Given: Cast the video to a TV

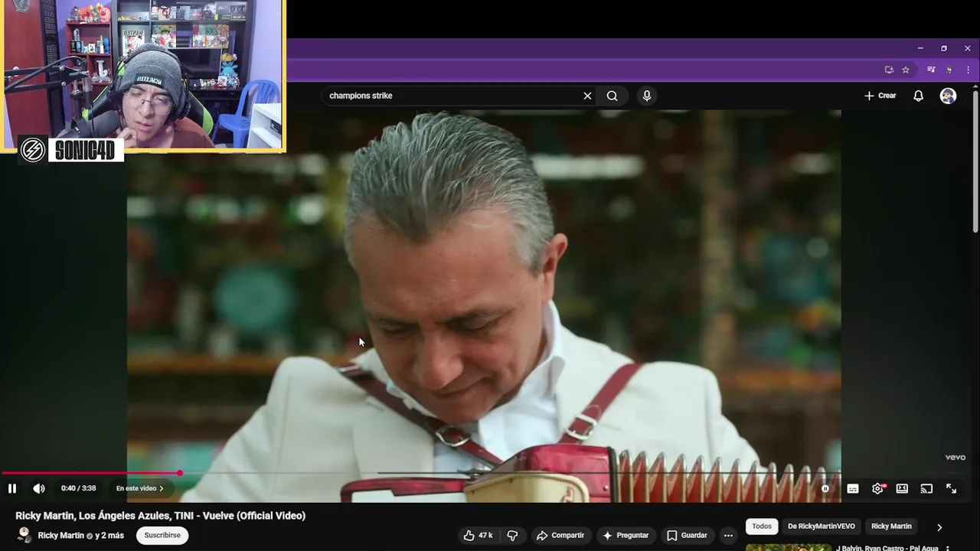Looking at the screenshot, I should (x=926, y=488).
